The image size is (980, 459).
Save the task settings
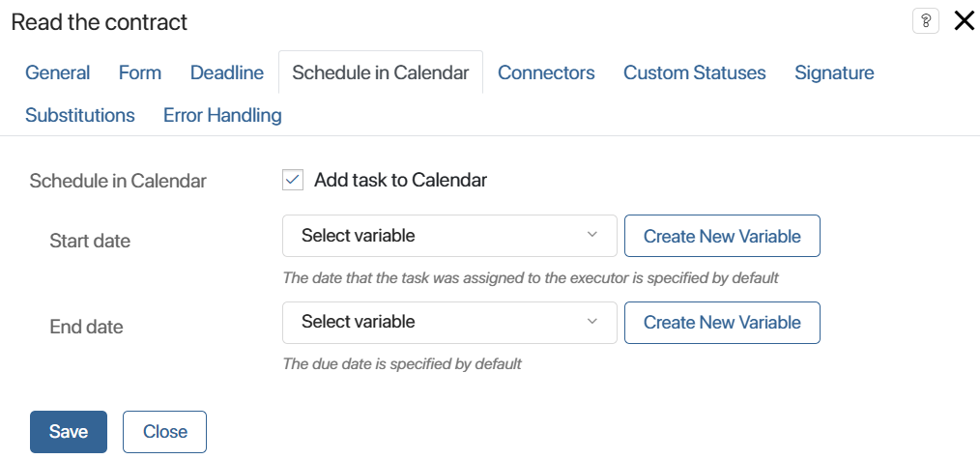click(69, 432)
